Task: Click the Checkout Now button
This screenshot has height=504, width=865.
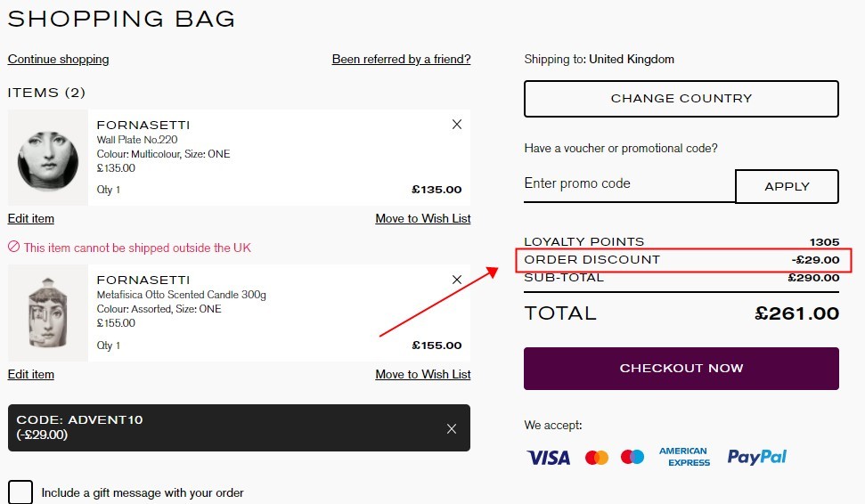Action: click(681, 369)
